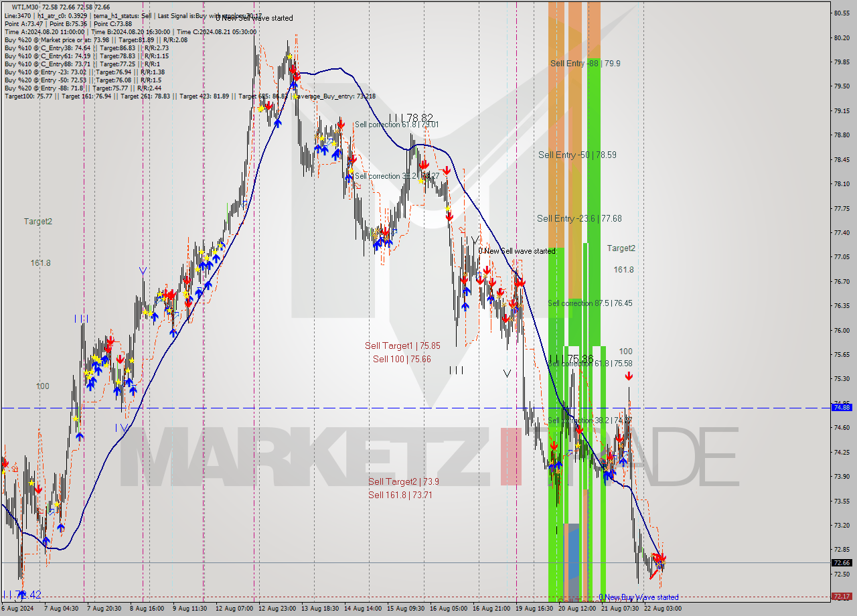Viewport: 857px width, 616px height.
Task: Click the '15 Aug 09:30' time axis label
Action: (406, 609)
